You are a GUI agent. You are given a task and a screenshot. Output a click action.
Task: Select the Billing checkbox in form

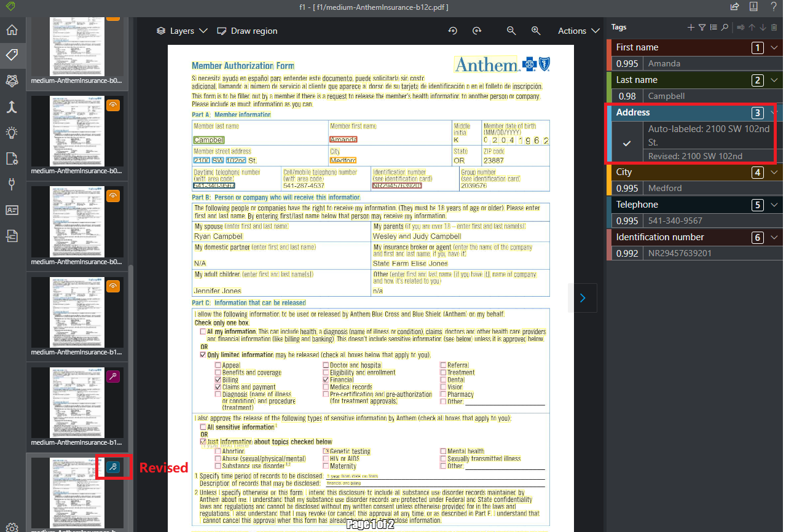click(x=218, y=380)
